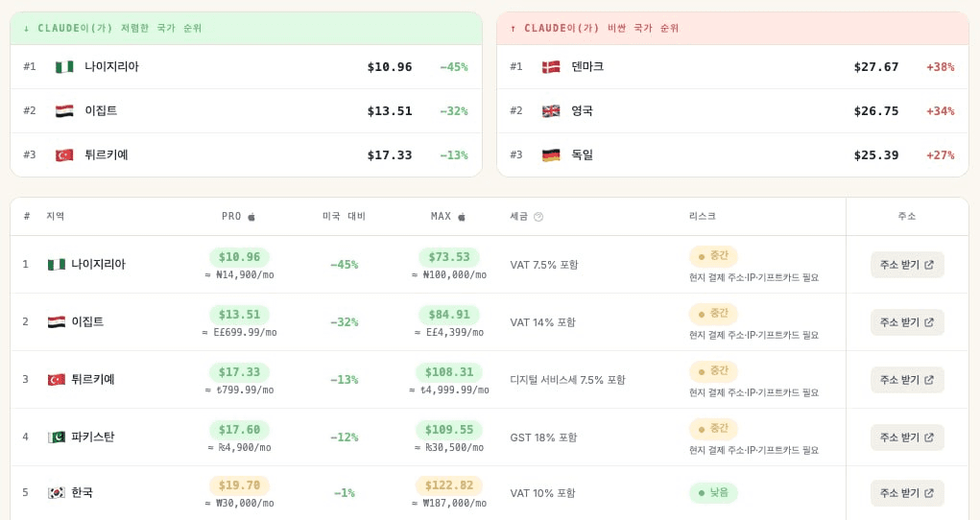Click the South Korea flag in row 5

pos(57,493)
